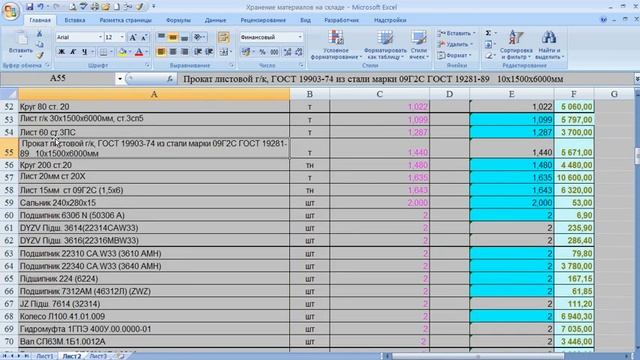Open Excel help with the question mark icon

(x=604, y=20)
